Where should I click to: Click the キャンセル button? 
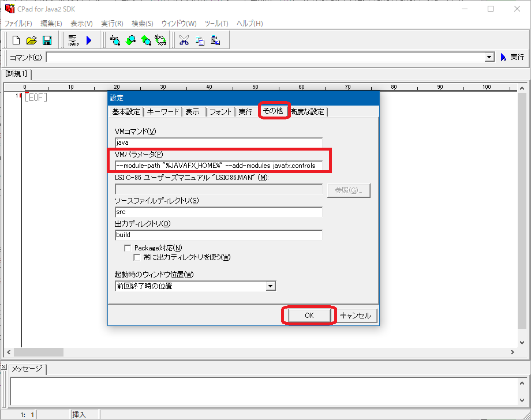click(x=356, y=316)
